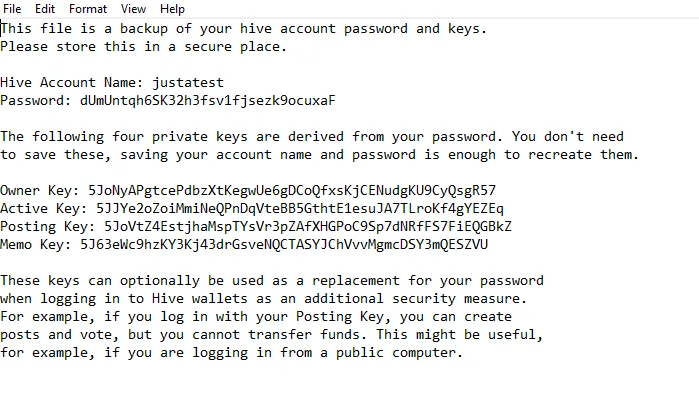699x395 pixels.
Task: Open the Help menu
Action: point(172,9)
